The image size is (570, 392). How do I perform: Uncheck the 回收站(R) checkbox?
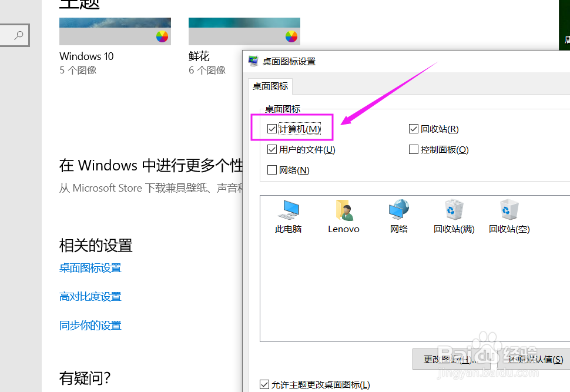point(413,129)
